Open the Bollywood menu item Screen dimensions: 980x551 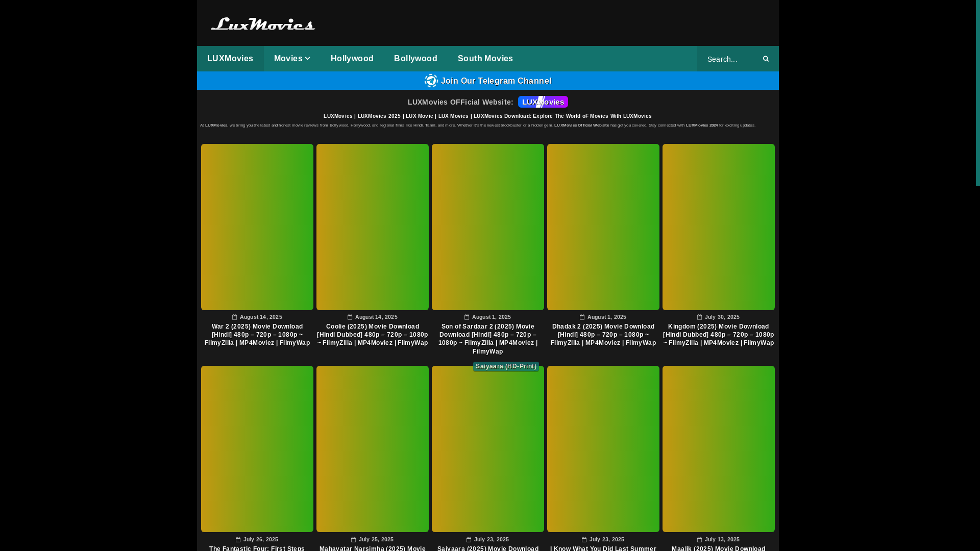click(415, 59)
